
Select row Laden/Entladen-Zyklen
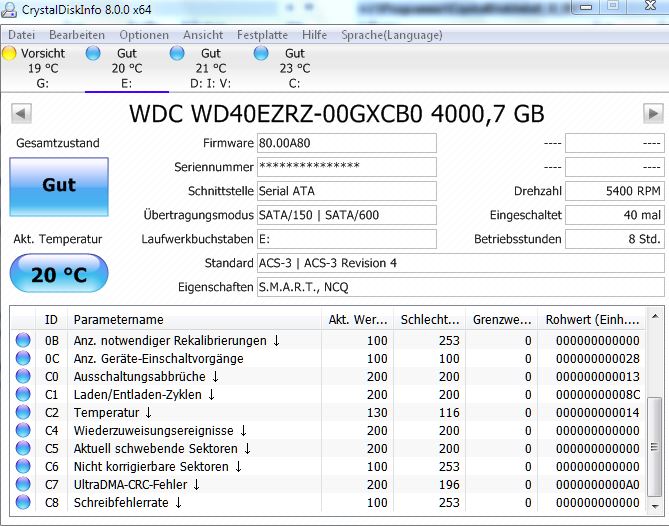tap(328, 394)
